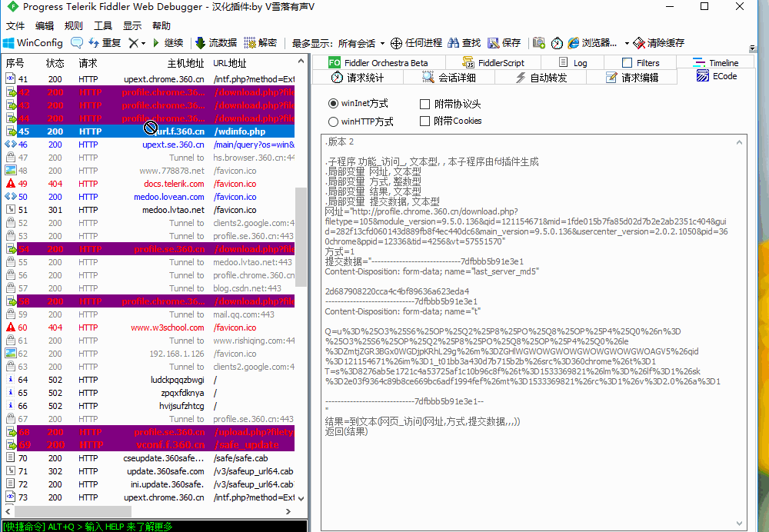Switch to the ECode tab
769x532 pixels.
point(717,76)
